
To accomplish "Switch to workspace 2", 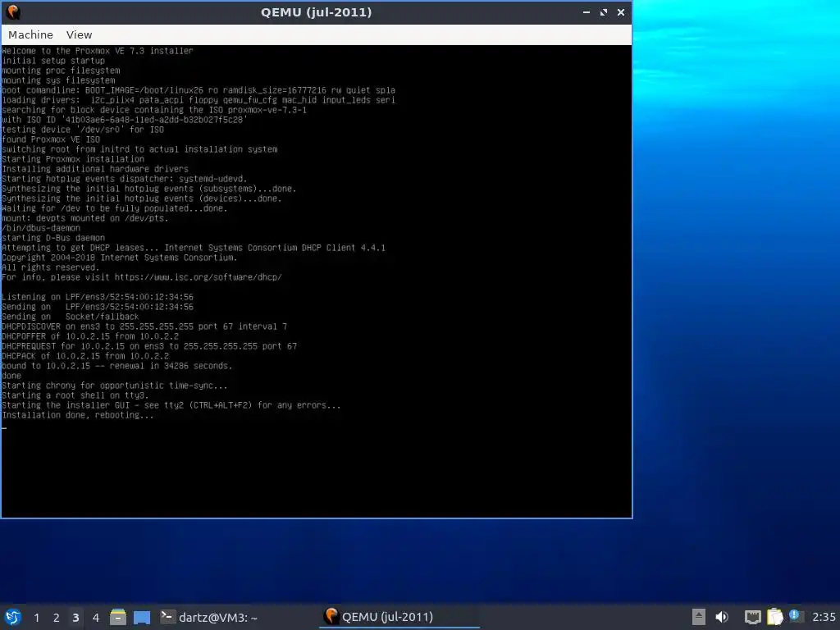I will click(x=57, y=618).
